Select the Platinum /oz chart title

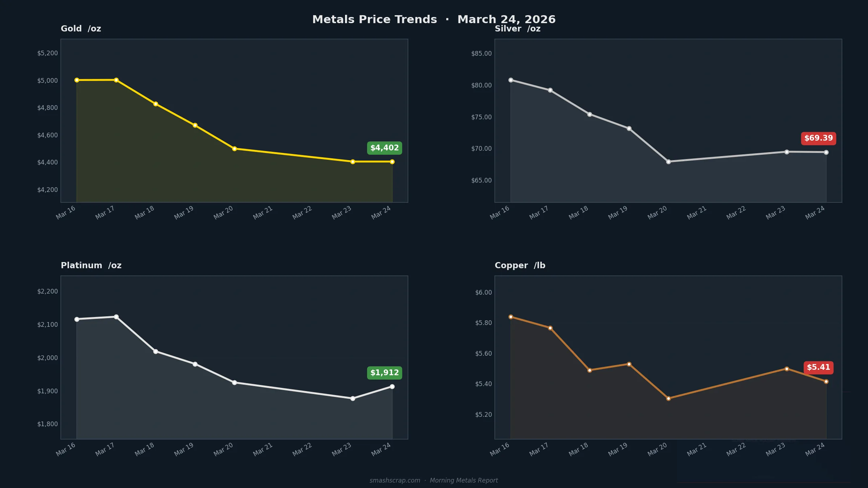pyautogui.click(x=91, y=265)
